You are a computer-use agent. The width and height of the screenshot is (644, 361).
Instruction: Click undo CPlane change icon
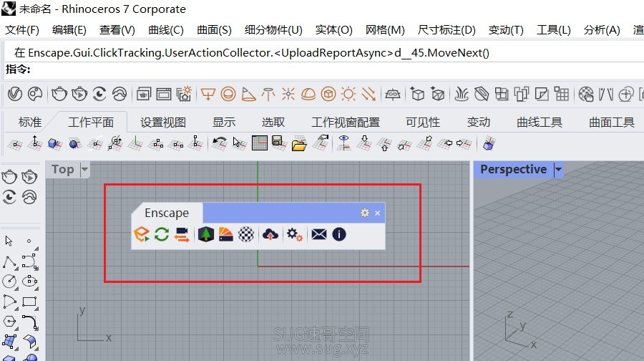point(220,143)
